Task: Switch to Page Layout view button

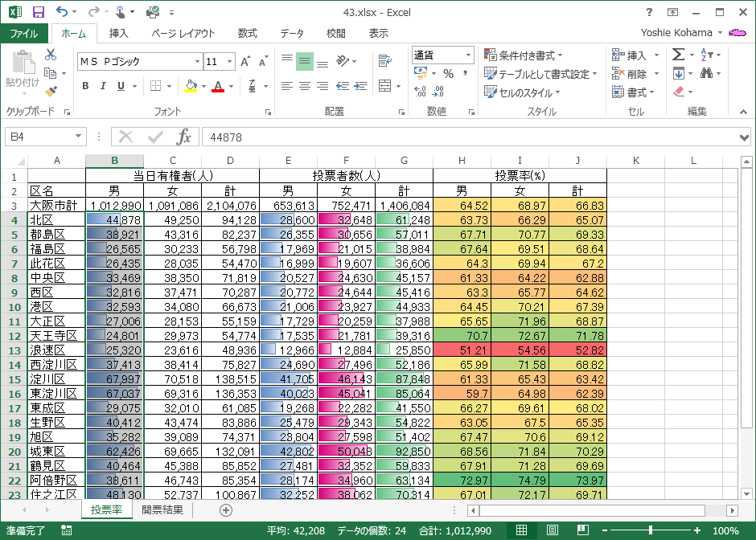Action: (552, 530)
